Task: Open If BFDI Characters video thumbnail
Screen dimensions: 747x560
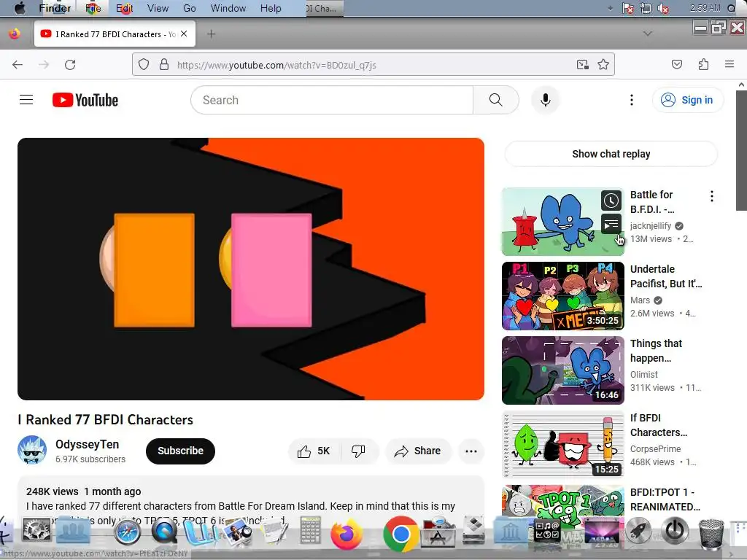Action: [x=563, y=444]
